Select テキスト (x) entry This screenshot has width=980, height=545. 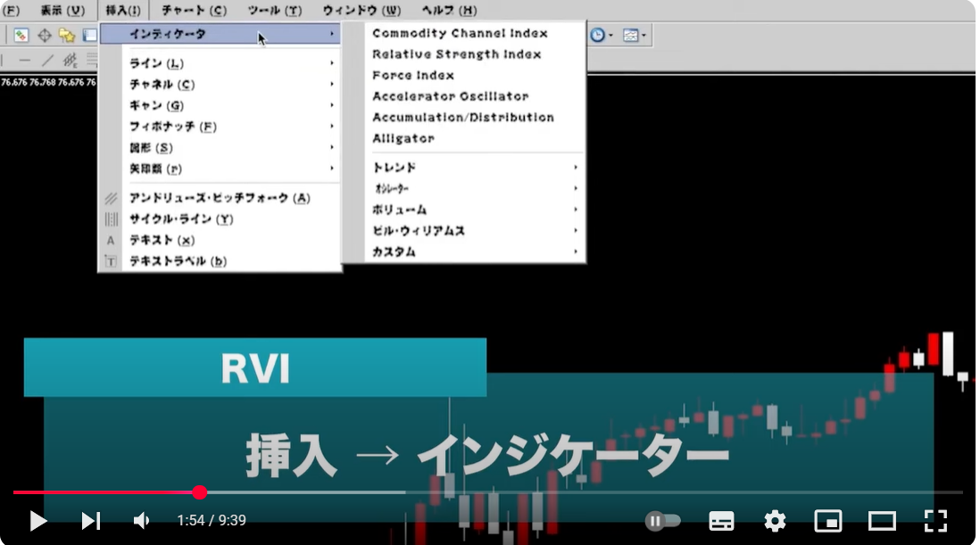point(220,240)
